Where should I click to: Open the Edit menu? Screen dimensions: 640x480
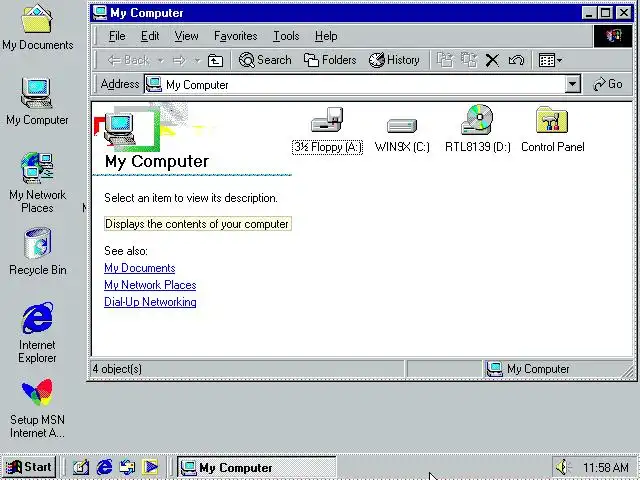coord(150,36)
